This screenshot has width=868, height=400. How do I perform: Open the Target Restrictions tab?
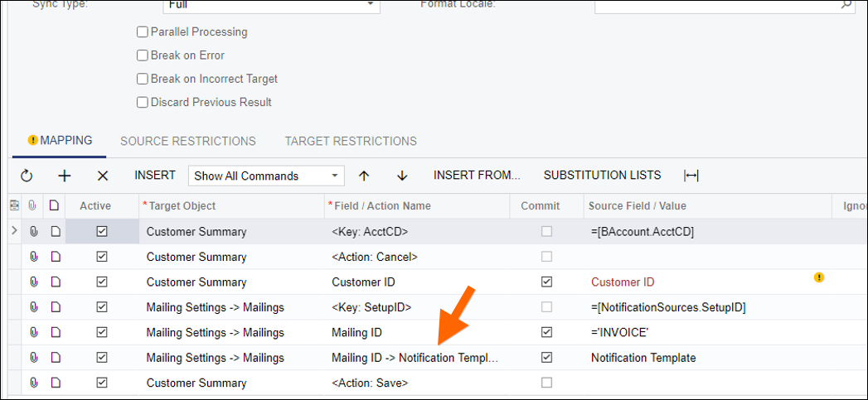pos(350,141)
